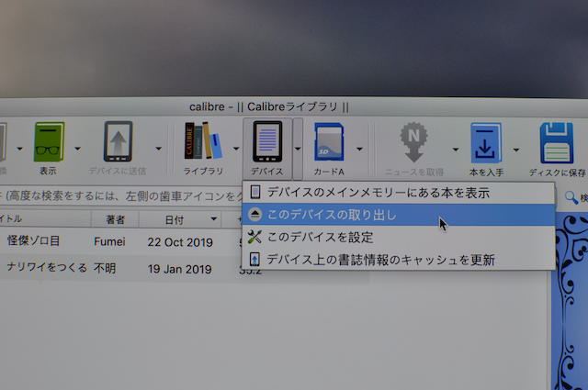Expand the dropdown arrow next to ライブラリ
The height and width of the screenshot is (390, 588).
coord(236,149)
